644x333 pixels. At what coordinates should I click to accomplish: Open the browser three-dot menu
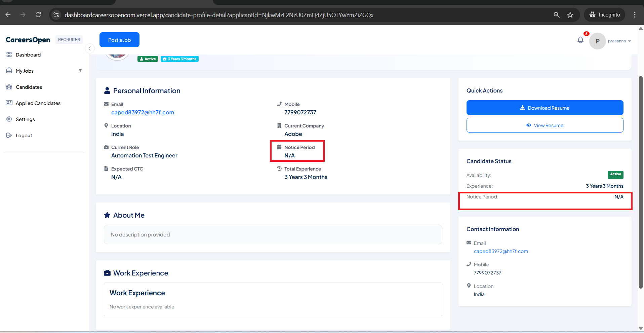coord(635,15)
